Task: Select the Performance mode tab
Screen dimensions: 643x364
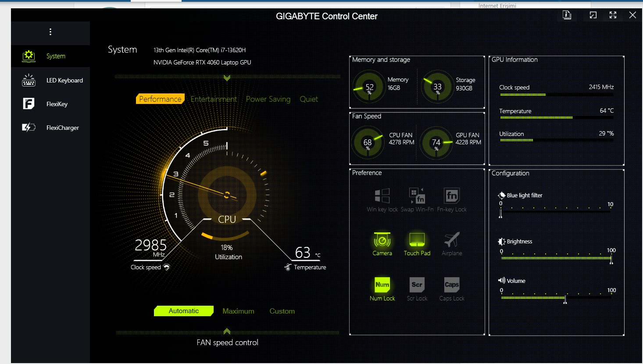Action: pyautogui.click(x=160, y=99)
